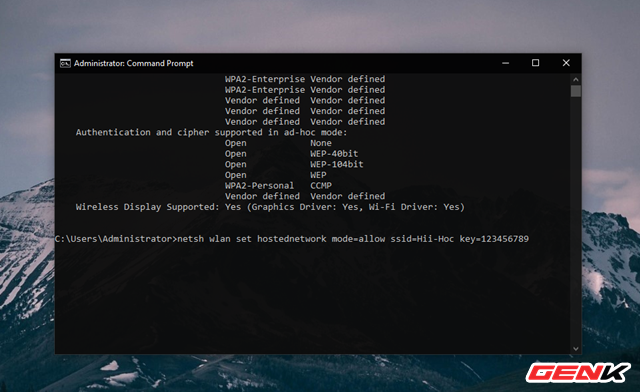Image resolution: width=640 pixels, height=392 pixels.
Task: Click the Open WEP row text
Action: (x=276, y=175)
